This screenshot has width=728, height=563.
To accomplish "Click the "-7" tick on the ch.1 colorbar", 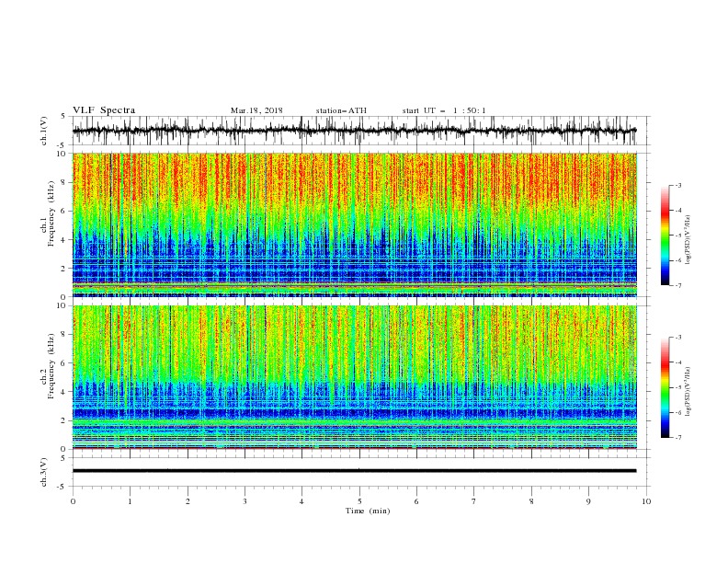I will tap(678, 285).
